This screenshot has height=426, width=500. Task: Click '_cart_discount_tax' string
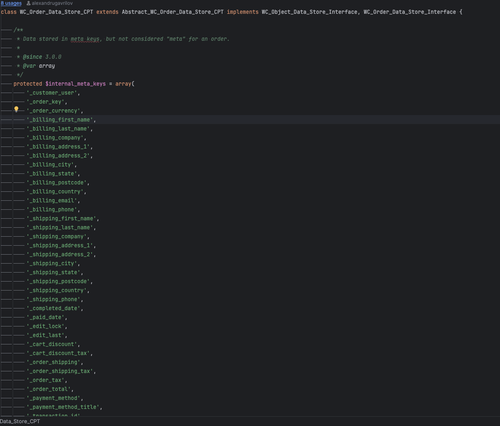[x=58, y=354]
